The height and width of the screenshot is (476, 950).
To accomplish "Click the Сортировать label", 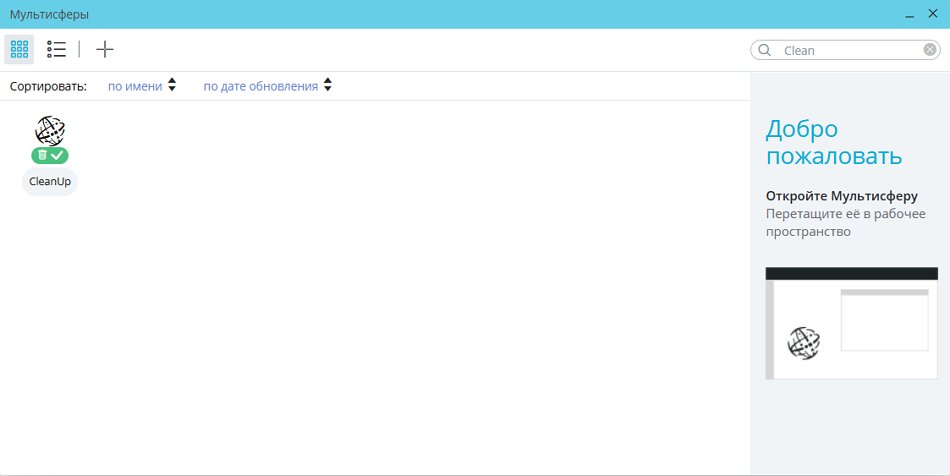I will (48, 86).
